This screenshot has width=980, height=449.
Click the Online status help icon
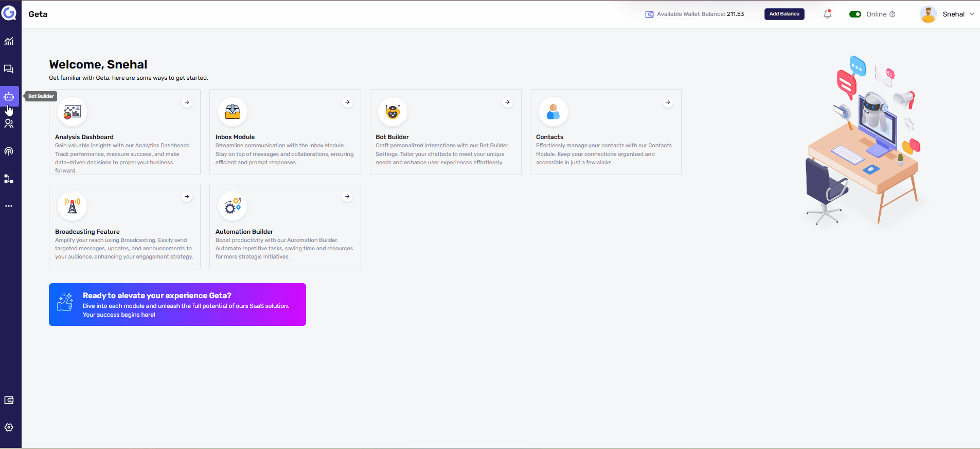point(893,14)
